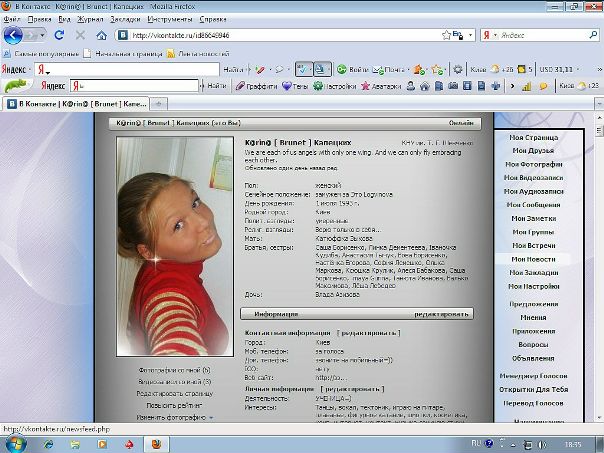Go back with the Firefox back arrow
604x453 pixels.
pyautogui.click(x=13, y=35)
